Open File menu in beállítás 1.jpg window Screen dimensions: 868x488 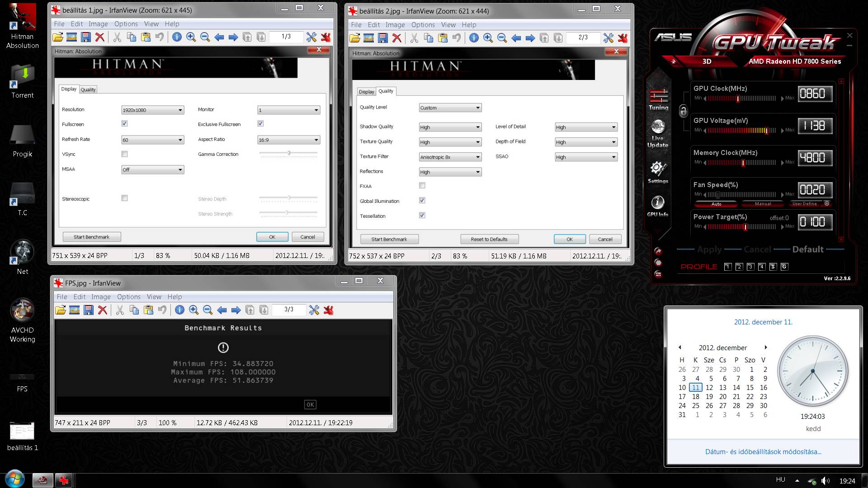click(59, 24)
